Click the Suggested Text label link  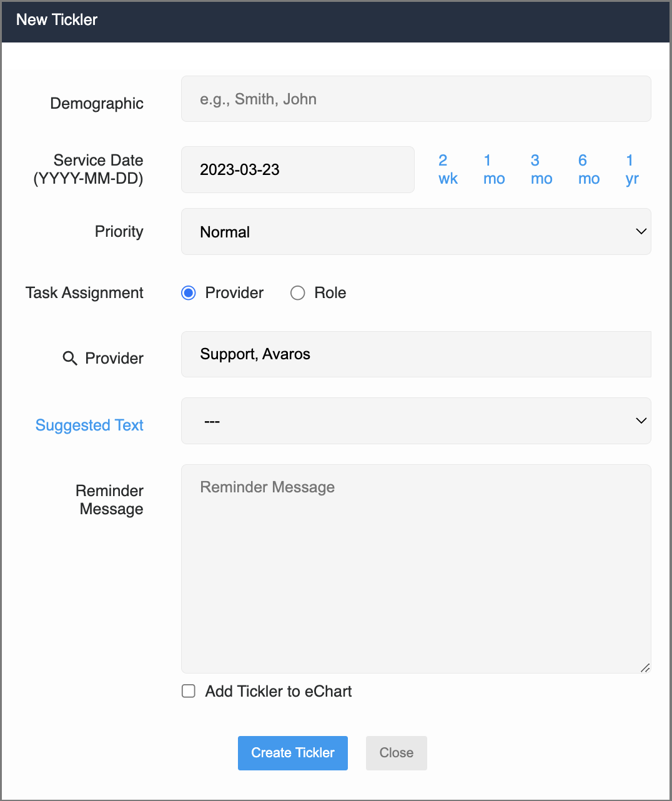(x=89, y=425)
